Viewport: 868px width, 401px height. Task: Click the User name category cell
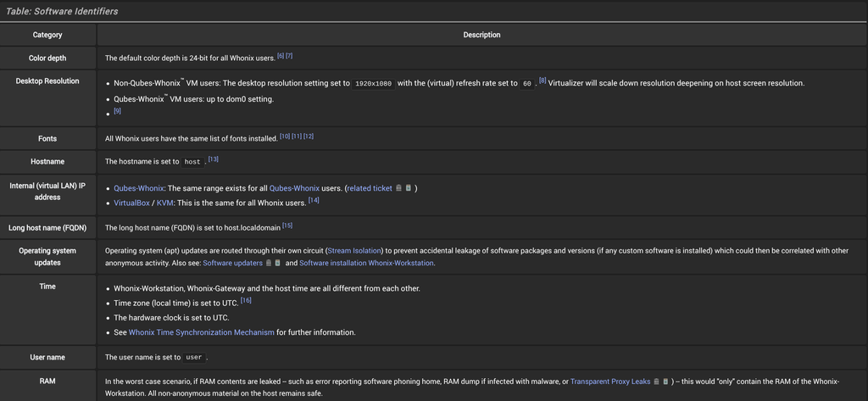tap(47, 357)
